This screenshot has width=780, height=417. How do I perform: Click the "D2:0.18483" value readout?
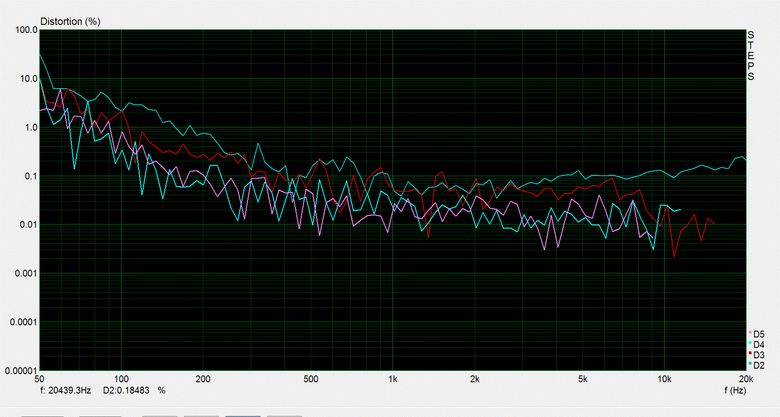click(126, 391)
